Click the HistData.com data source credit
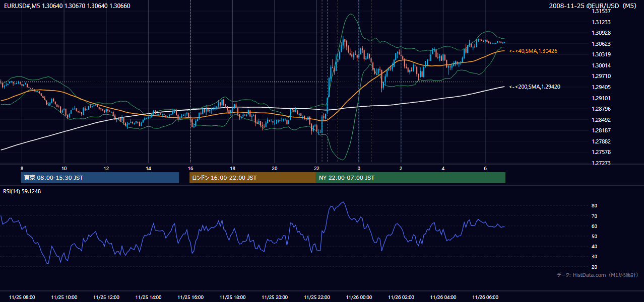 coord(598,275)
